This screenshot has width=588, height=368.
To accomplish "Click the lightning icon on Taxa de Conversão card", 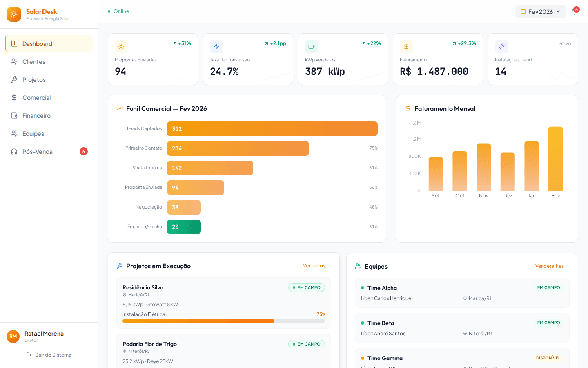I will coord(216,46).
